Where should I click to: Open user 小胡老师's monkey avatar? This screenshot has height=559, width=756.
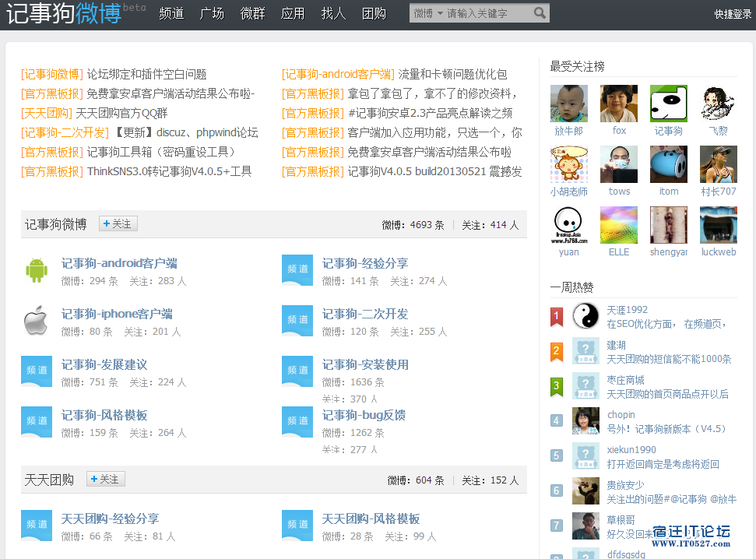pos(569,164)
